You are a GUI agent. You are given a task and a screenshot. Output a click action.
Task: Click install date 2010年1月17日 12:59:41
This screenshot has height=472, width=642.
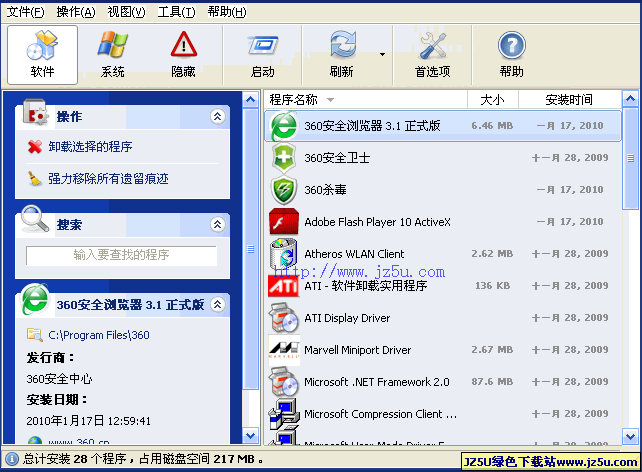pos(88,421)
